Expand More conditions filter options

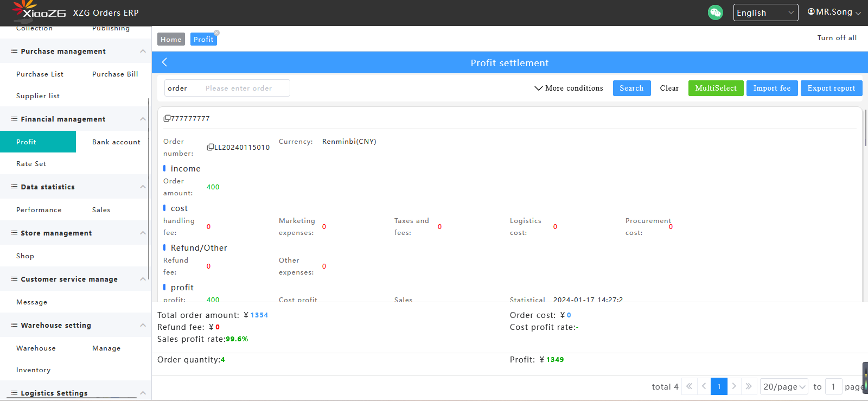569,88
